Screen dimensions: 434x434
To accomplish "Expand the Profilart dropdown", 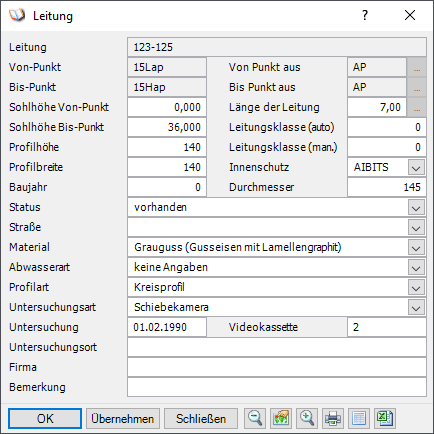I will tap(416, 287).
